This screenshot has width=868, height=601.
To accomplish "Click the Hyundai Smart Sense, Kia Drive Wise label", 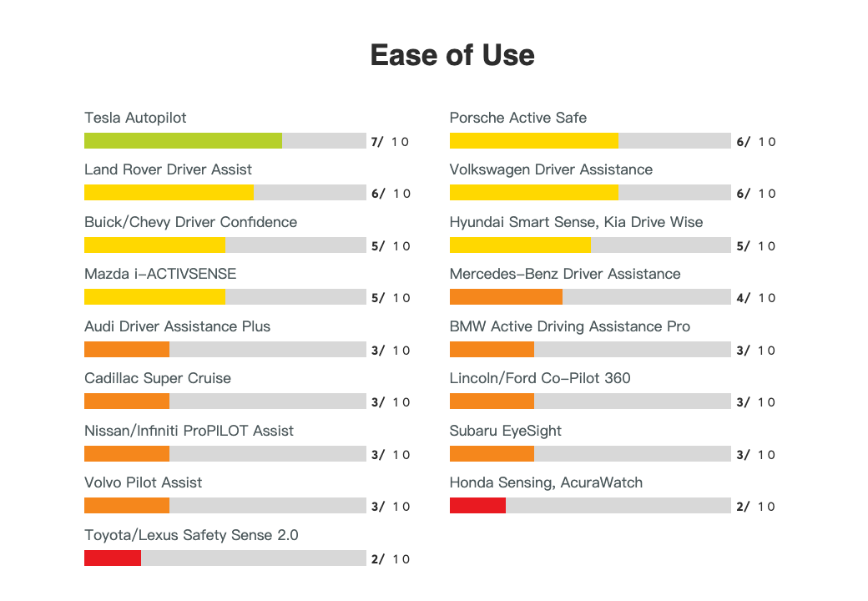I will (576, 222).
